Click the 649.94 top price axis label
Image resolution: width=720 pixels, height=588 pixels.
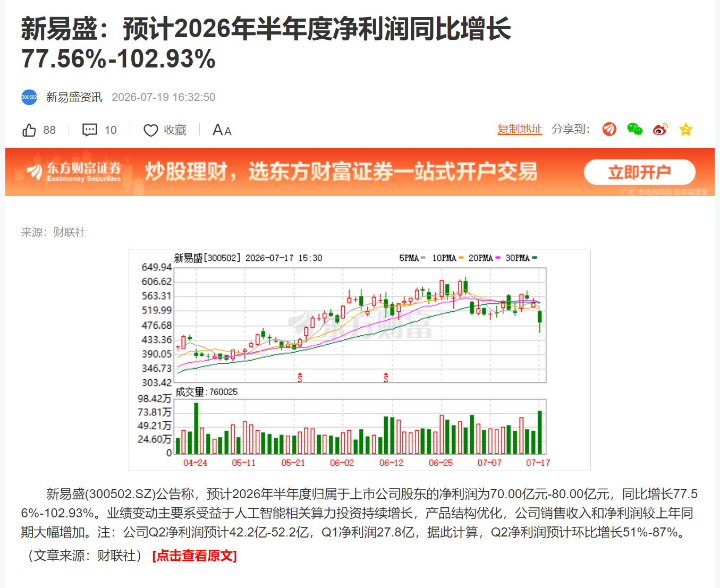point(157,267)
